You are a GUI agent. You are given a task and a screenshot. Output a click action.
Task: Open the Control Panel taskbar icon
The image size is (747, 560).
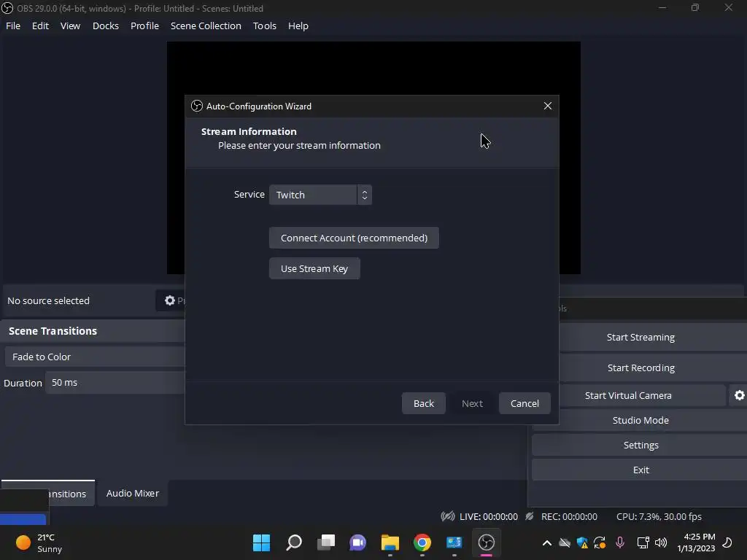[x=454, y=542]
